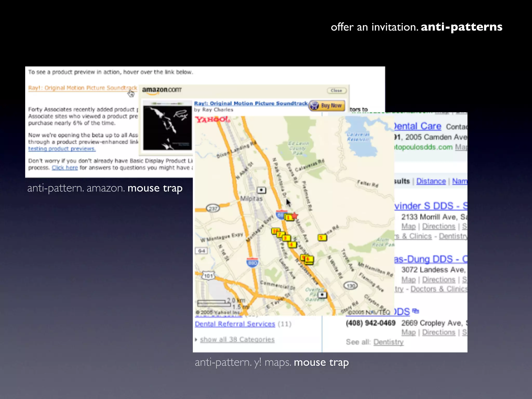Open the testing product previews link
532x399 pixels.
click(62, 149)
